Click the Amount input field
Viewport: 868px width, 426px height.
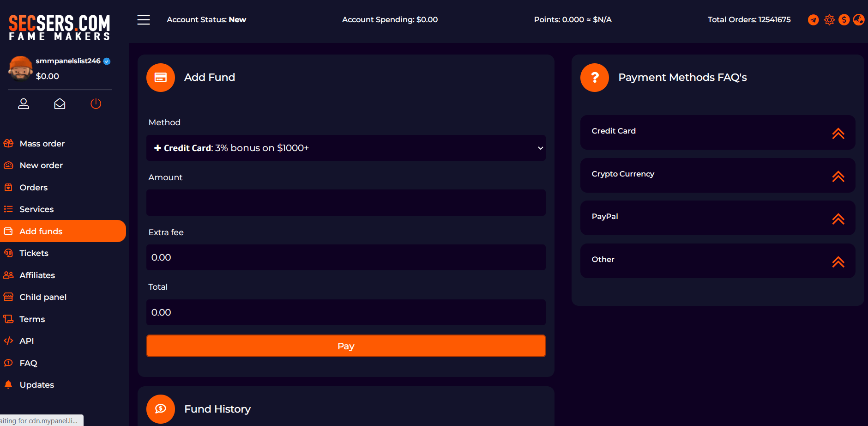[x=346, y=203]
